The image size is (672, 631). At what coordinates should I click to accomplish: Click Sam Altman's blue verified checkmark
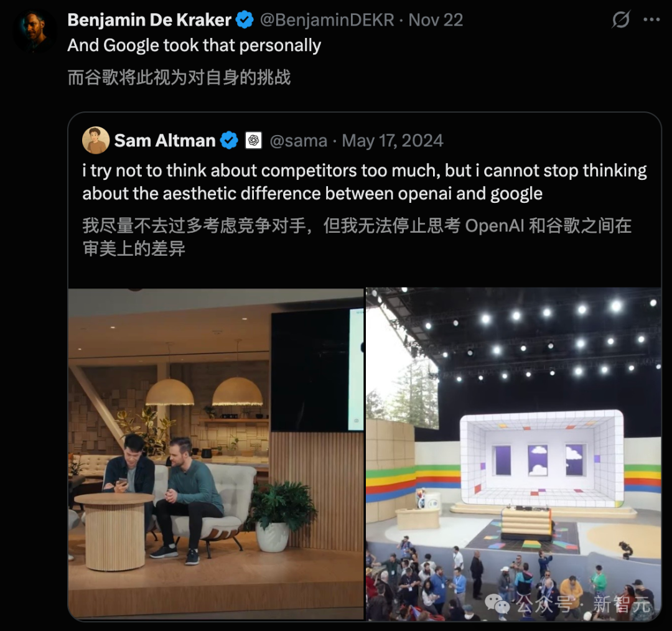pos(229,140)
